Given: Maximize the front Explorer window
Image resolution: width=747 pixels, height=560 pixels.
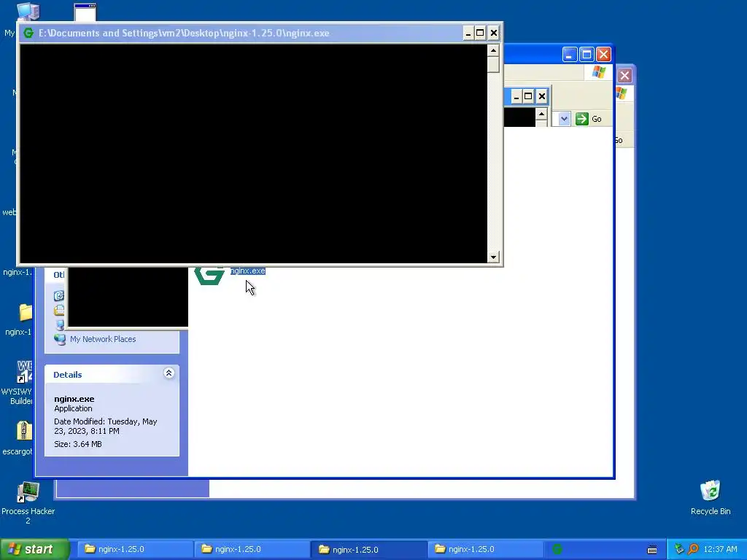Looking at the screenshot, I should 587,55.
